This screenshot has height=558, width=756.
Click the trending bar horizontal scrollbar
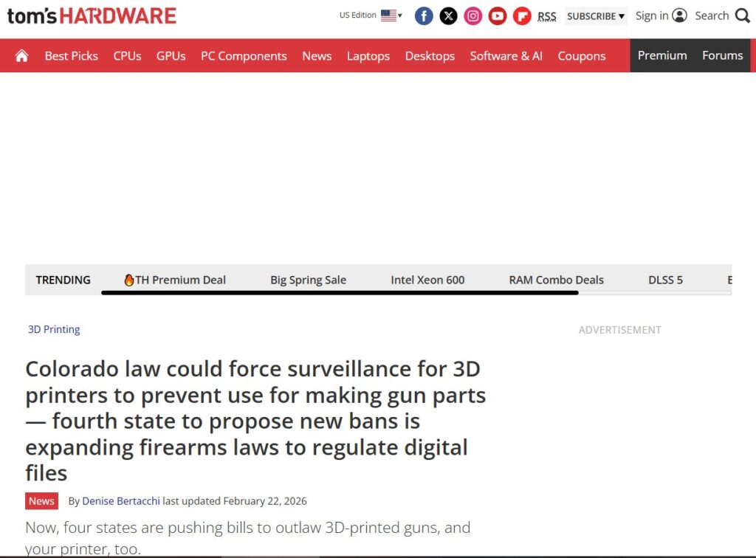[x=340, y=292]
